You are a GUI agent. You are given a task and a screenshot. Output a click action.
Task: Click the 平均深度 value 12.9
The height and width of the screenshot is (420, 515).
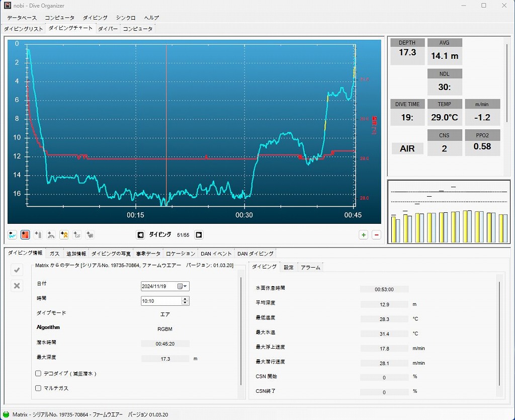coord(384,304)
